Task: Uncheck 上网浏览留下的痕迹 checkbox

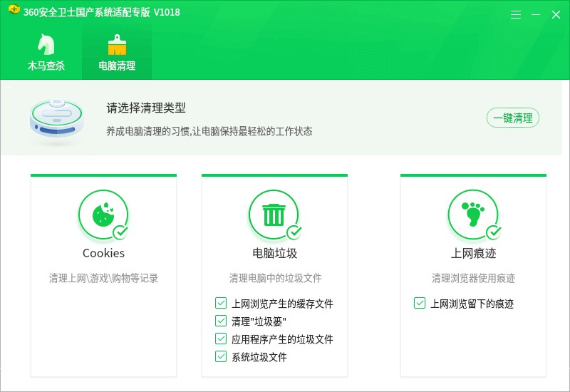Action: 420,303
